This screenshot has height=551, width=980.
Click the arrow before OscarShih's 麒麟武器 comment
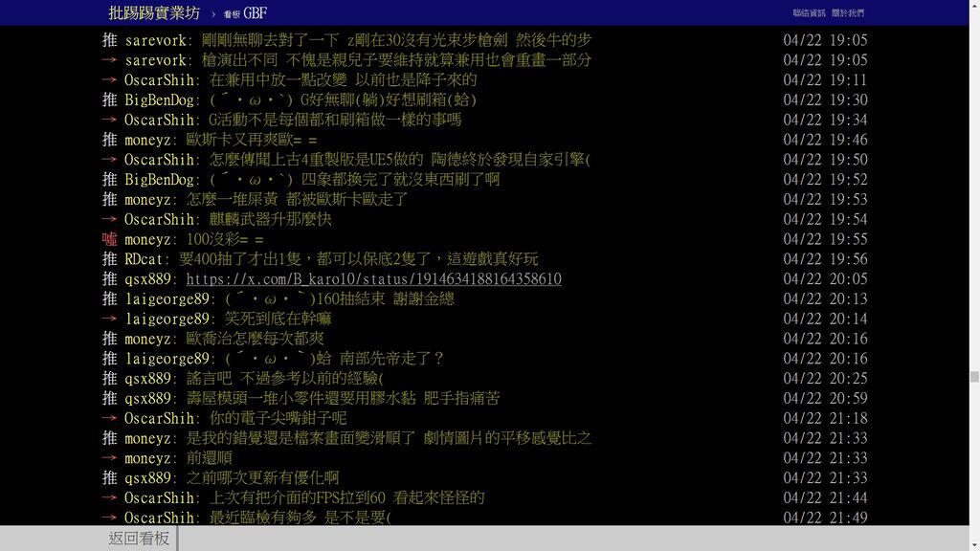pyautogui.click(x=110, y=219)
